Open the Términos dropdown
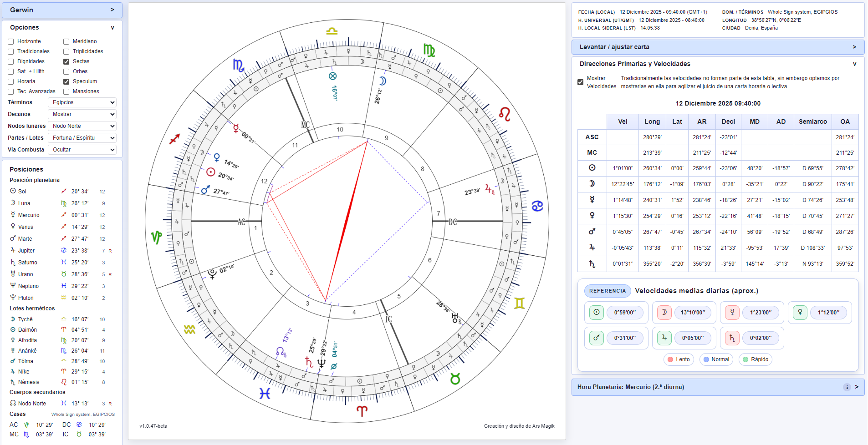Viewport: 868px width, 445px height. coord(82,102)
